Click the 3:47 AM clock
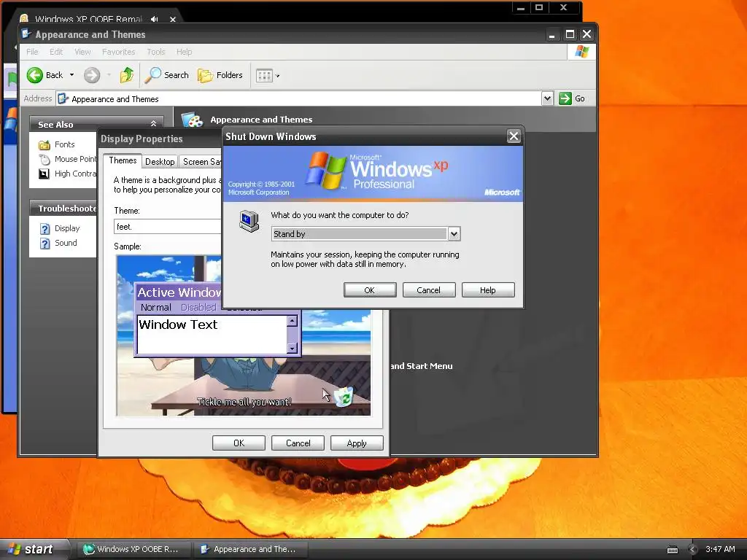The width and height of the screenshot is (747, 560). (720, 549)
